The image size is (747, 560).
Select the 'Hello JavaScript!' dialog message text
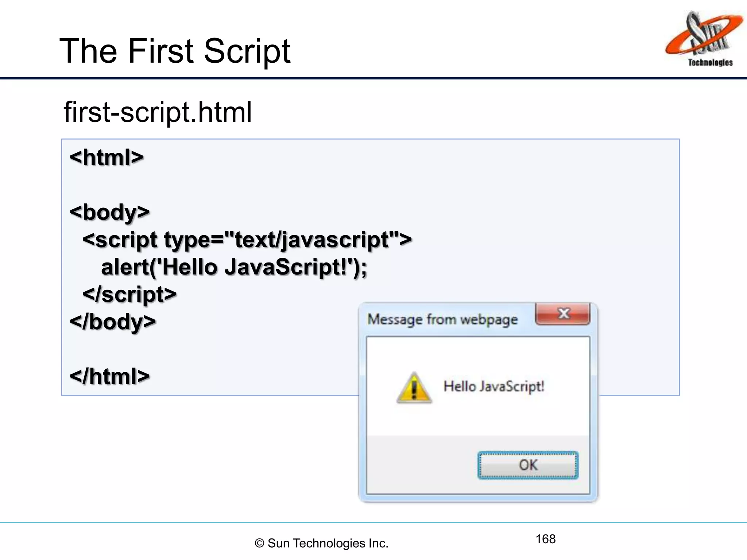pos(494,386)
